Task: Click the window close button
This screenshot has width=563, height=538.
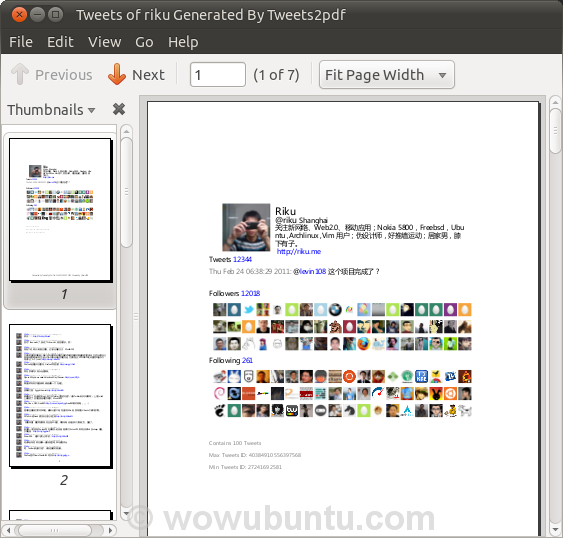Action: (19, 15)
